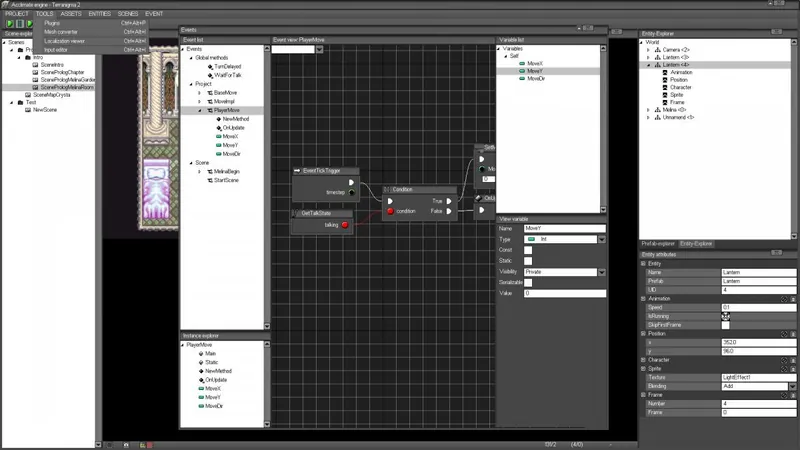Delete the Sprite component icon

793,368
